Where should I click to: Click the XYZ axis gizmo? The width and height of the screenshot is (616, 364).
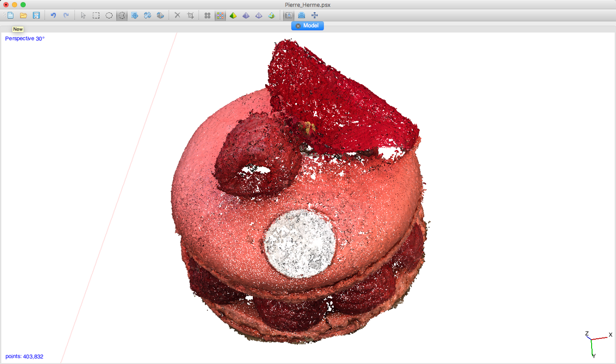coord(598,343)
